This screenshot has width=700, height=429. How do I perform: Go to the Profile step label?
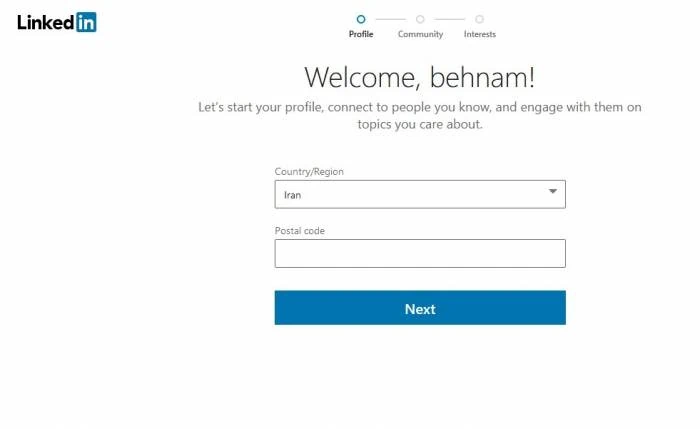tap(361, 34)
